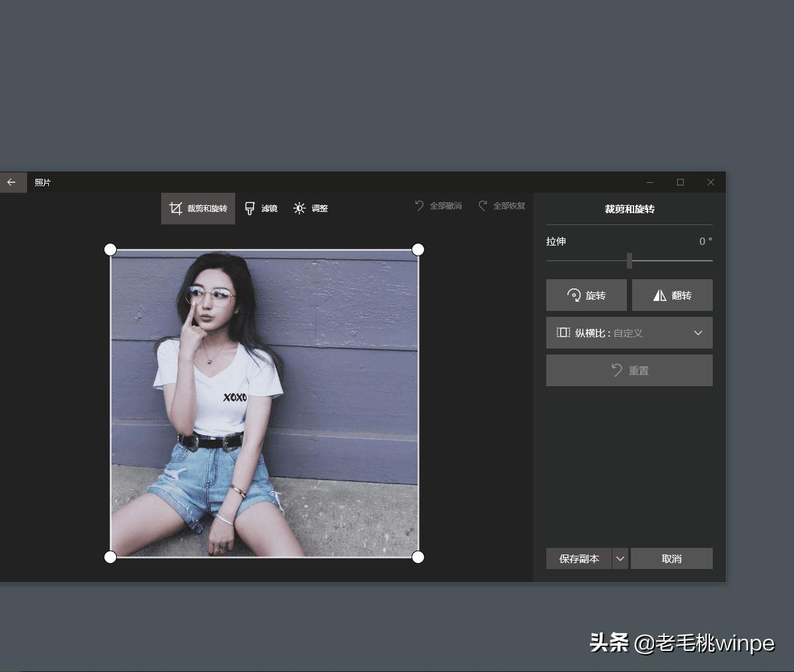
Task: Click the 旋转 rotate button
Action: pyautogui.click(x=586, y=295)
